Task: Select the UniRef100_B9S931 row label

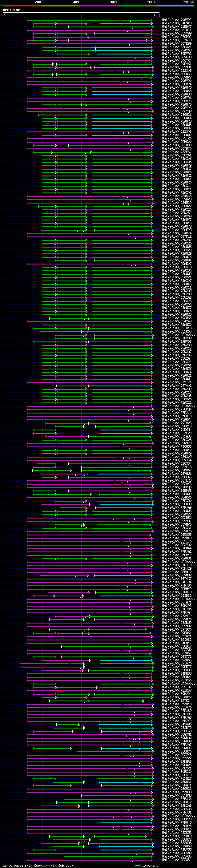Action: 177,67
